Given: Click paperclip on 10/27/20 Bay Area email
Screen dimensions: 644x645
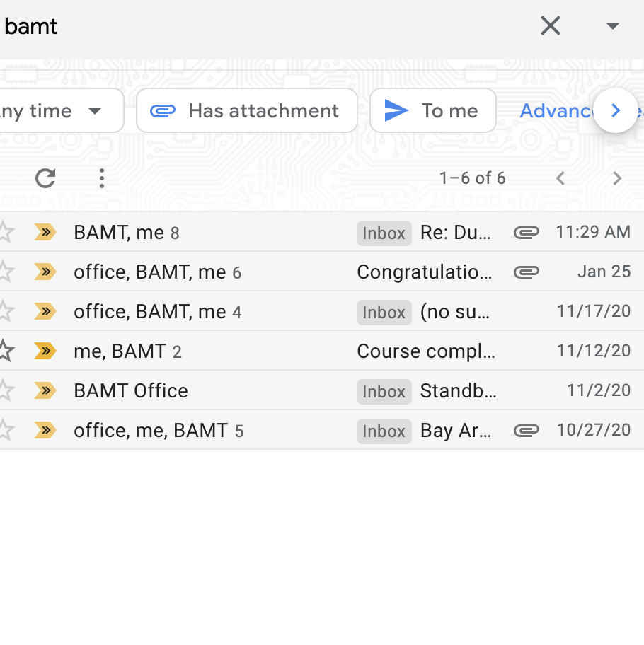Looking at the screenshot, I should tap(526, 430).
